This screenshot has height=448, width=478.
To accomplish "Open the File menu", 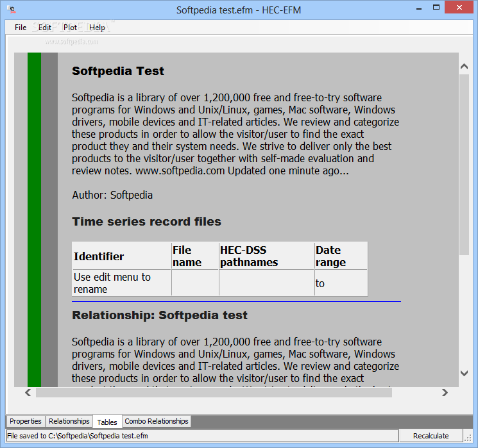I will click(x=21, y=28).
